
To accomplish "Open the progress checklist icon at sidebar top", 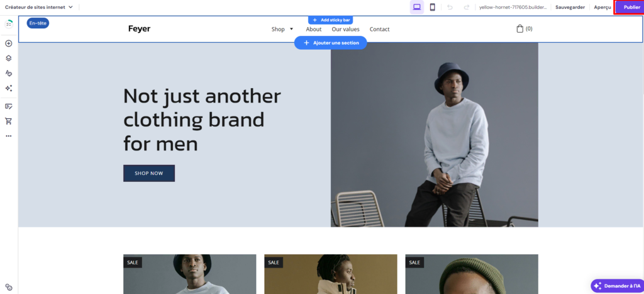I will (9, 24).
